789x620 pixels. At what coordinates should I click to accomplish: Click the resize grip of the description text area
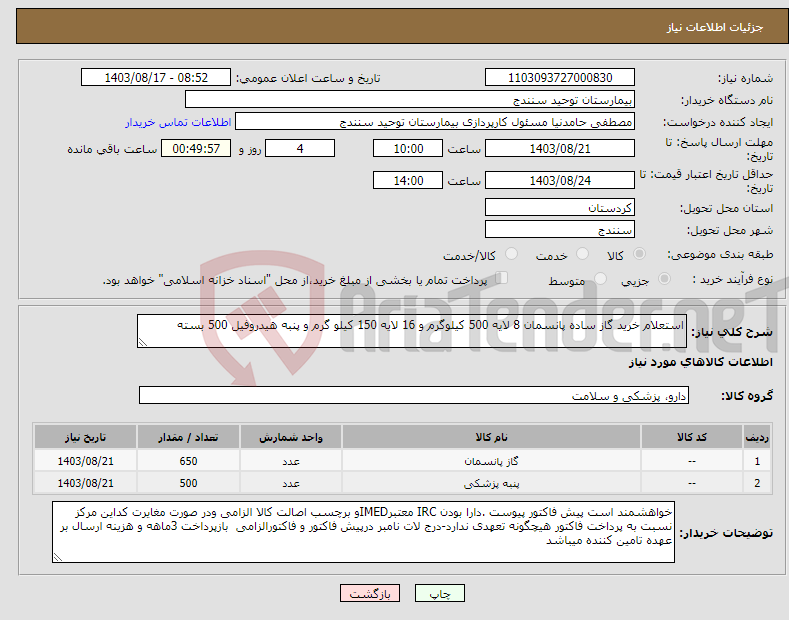coord(143,342)
